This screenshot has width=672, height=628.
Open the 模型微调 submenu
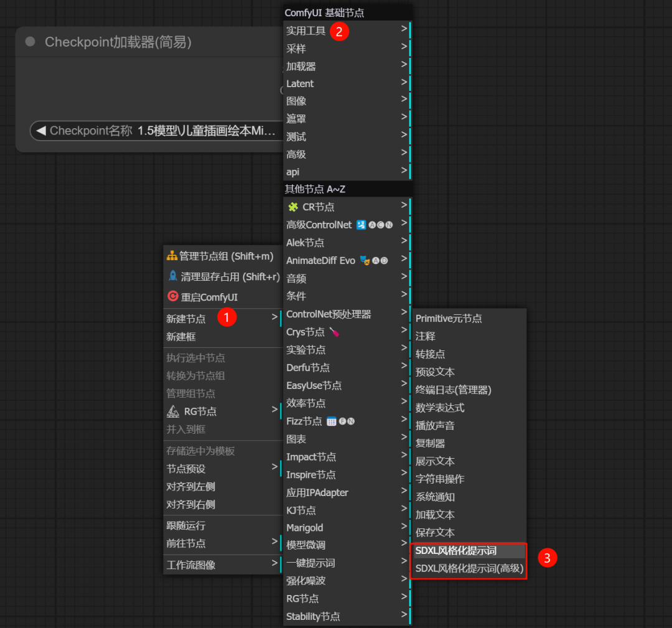(347, 545)
